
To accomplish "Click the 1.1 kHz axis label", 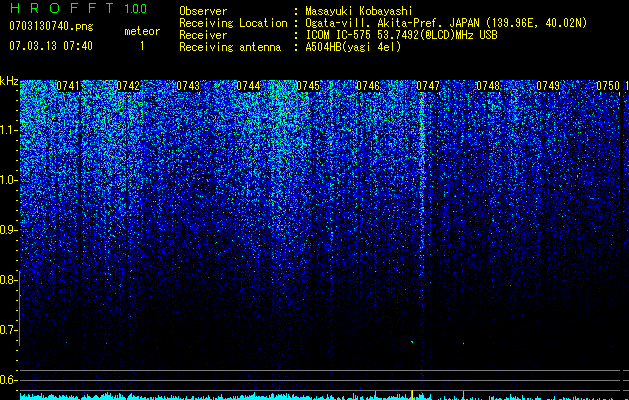I will pyautogui.click(x=8, y=130).
